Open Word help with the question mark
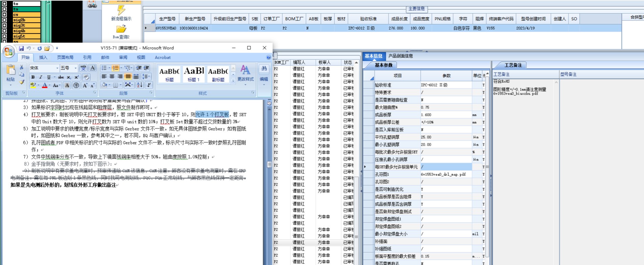The height and width of the screenshot is (265, 644). [x=269, y=58]
